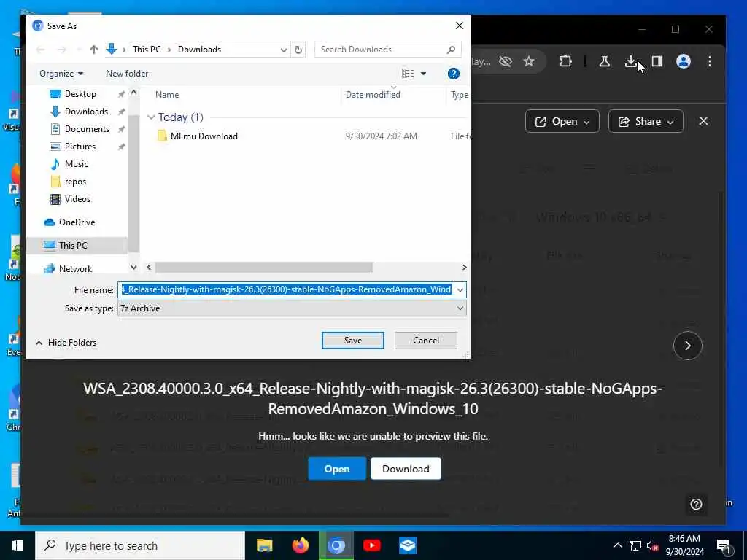The width and height of the screenshot is (747, 560).
Task: Go to next file with arrow button
Action: [687, 345]
